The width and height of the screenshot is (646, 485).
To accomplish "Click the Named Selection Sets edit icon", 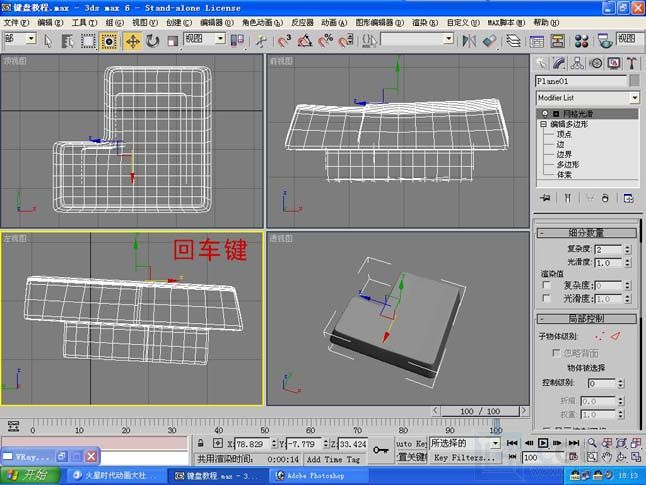I will pyautogui.click(x=369, y=41).
